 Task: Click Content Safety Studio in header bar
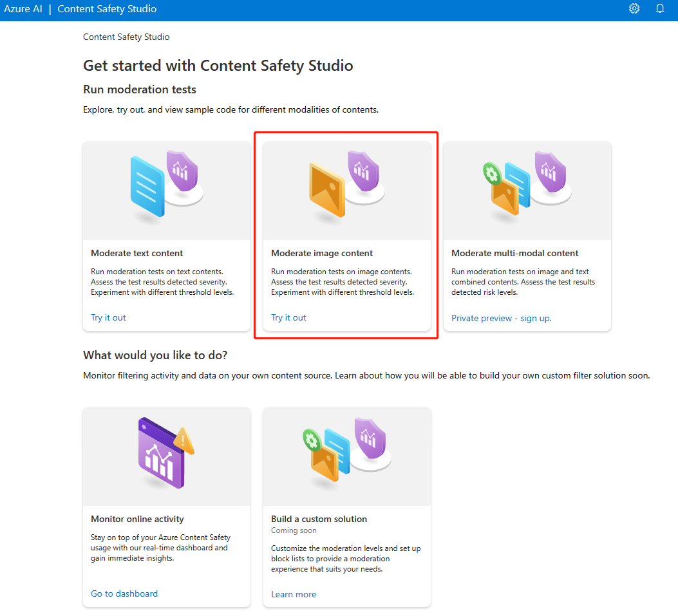(x=107, y=9)
